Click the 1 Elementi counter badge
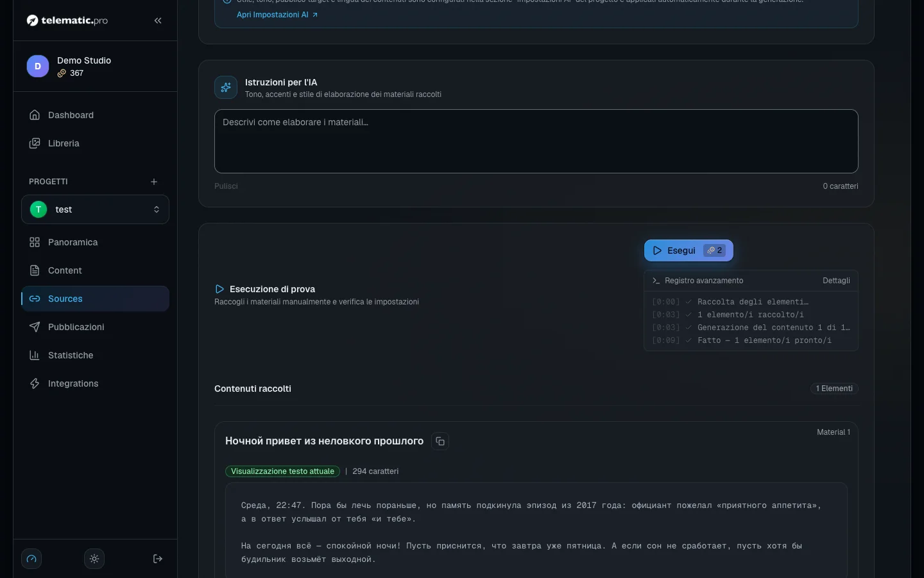 tap(834, 389)
